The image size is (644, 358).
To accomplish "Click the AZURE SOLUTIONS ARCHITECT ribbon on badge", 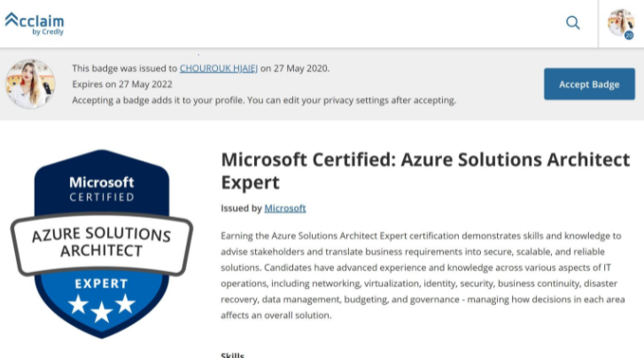I will point(101,242).
